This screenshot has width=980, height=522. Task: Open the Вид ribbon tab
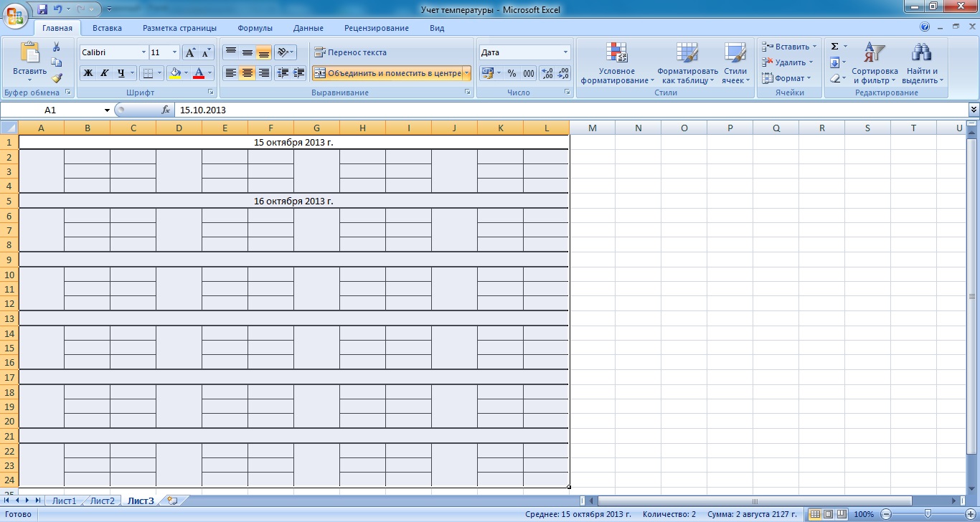(437, 28)
